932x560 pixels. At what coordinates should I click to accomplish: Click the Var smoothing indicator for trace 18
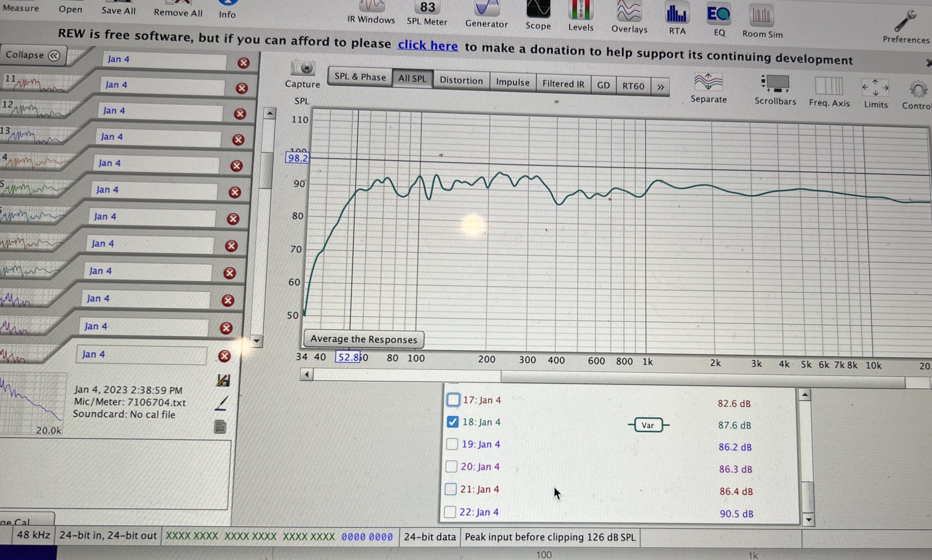point(648,425)
